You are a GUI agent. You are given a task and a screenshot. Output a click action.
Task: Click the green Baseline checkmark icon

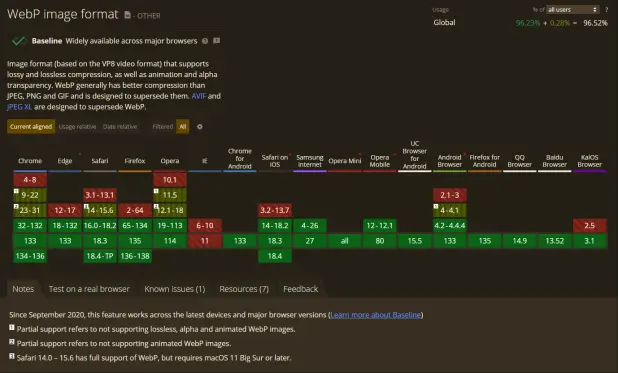click(19, 41)
